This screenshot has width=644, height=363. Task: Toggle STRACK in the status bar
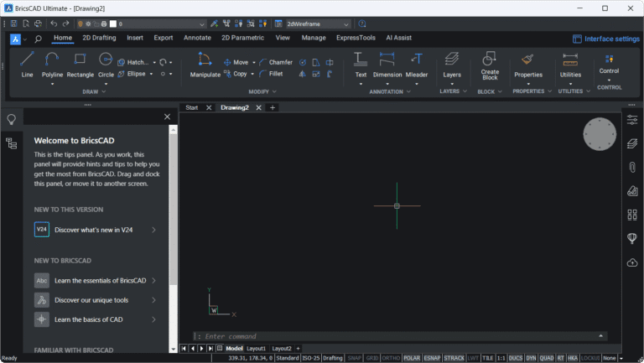(x=454, y=358)
